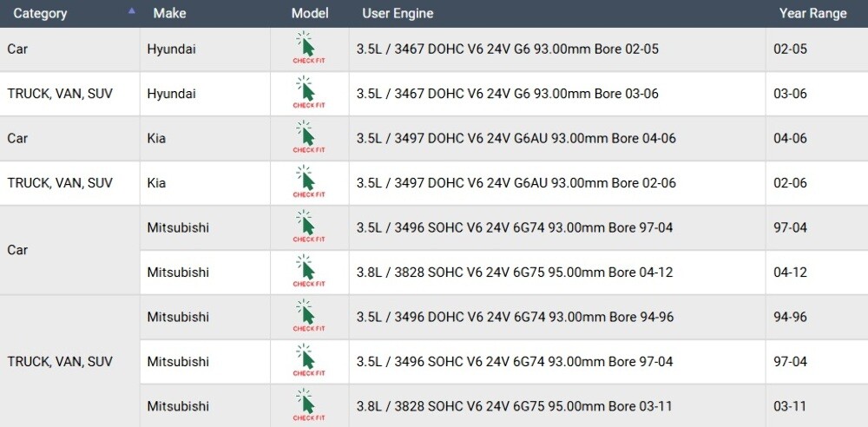Click engine text '3497 DOHC V6 24V G6AU Bore 02-06'
This screenshot has height=427, width=868.
click(516, 183)
